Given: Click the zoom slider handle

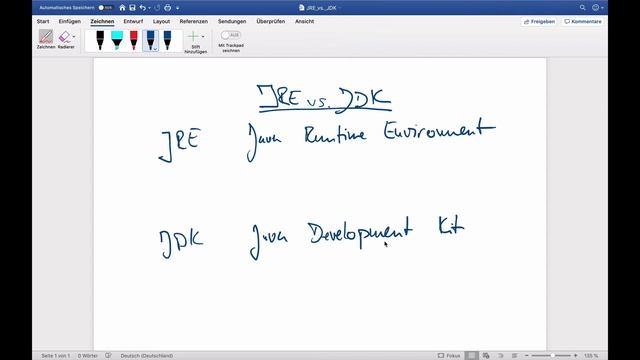Looking at the screenshot, I should [x=553, y=356].
